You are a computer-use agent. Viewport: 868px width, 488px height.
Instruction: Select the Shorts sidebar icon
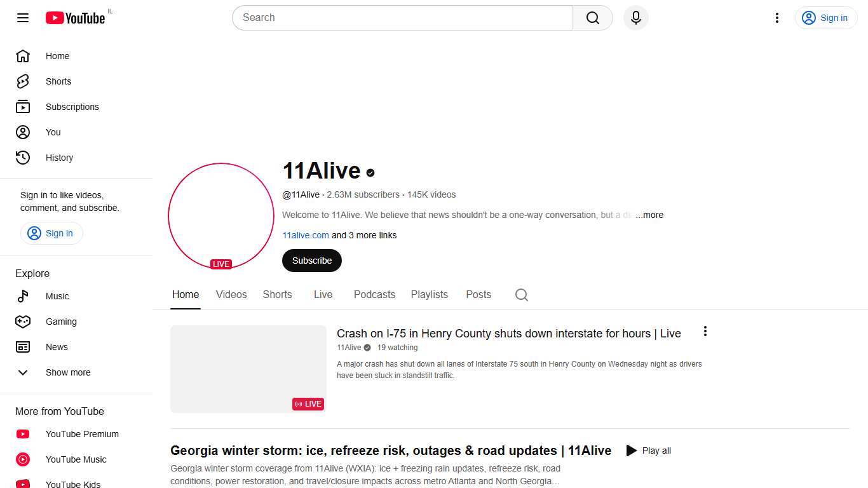tap(23, 81)
